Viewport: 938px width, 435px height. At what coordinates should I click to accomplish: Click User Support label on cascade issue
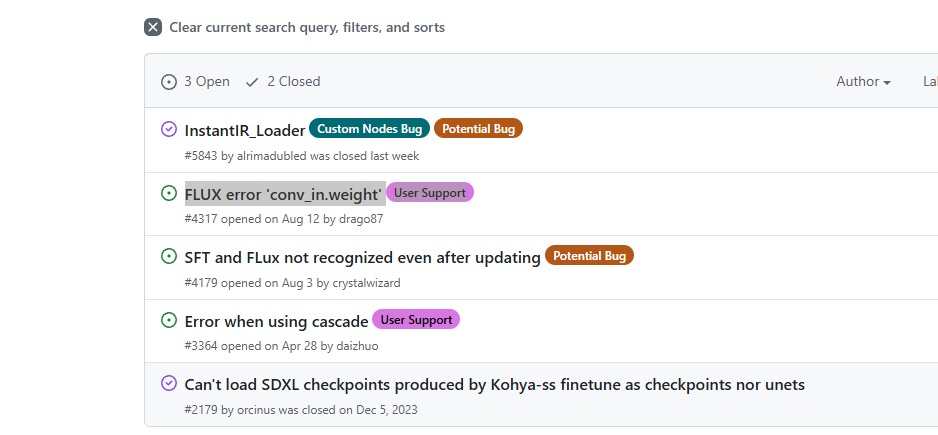[x=416, y=320]
